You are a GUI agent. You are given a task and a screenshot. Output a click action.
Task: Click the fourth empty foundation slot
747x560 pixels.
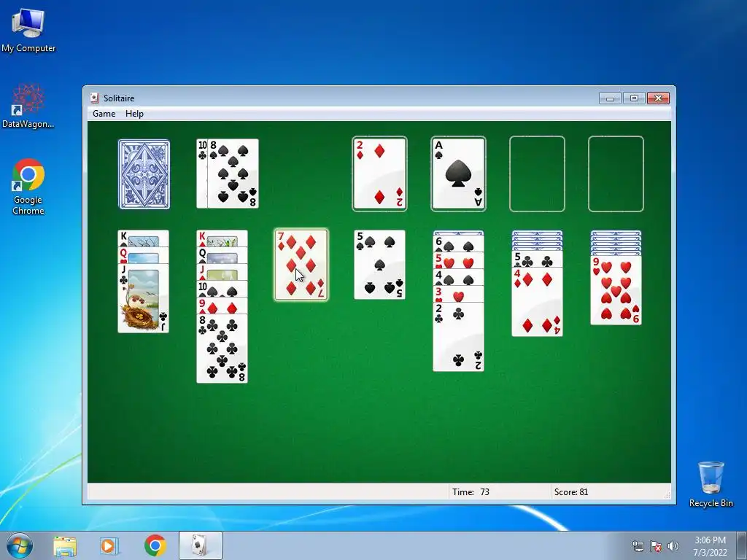616,174
